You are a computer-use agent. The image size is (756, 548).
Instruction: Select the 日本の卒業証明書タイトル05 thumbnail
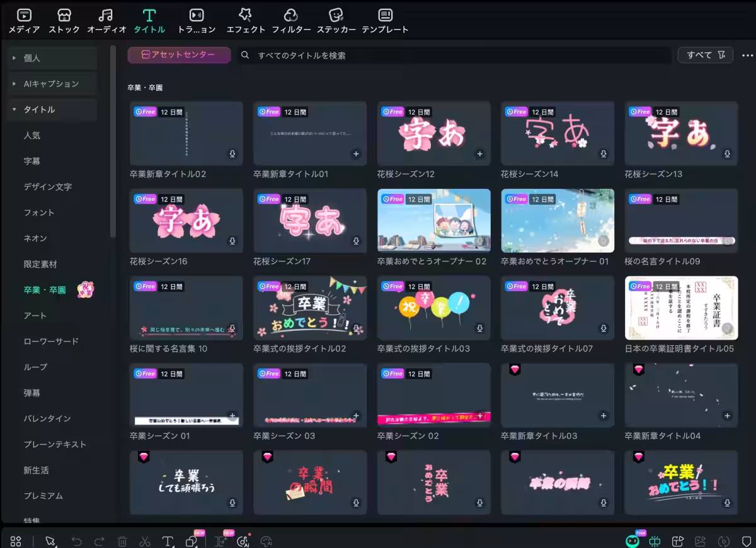[681, 308]
